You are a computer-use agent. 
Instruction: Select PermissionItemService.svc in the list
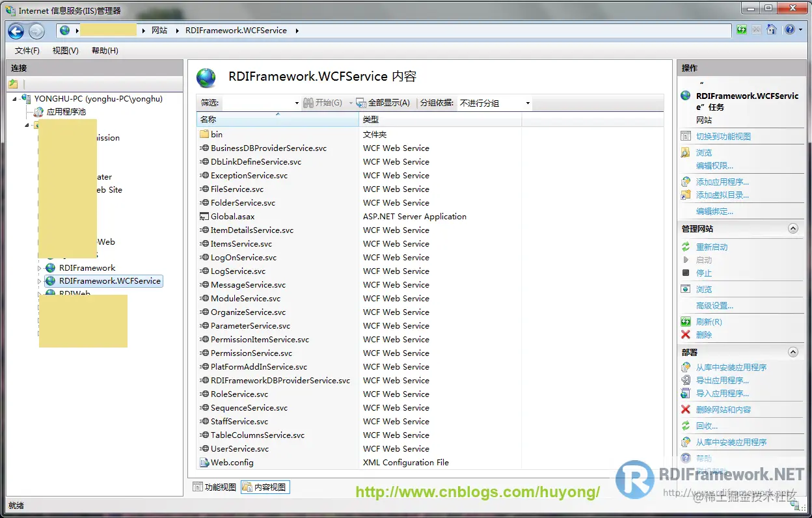coord(260,340)
